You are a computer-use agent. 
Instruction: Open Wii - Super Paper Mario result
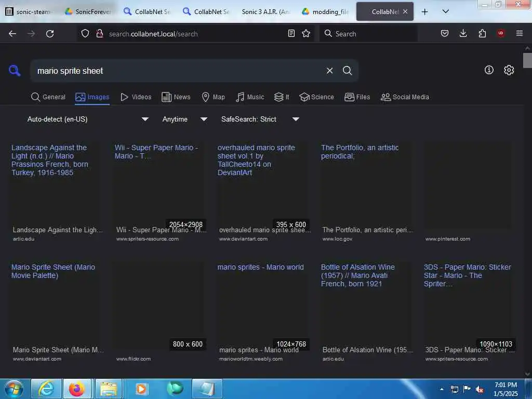tap(160, 192)
